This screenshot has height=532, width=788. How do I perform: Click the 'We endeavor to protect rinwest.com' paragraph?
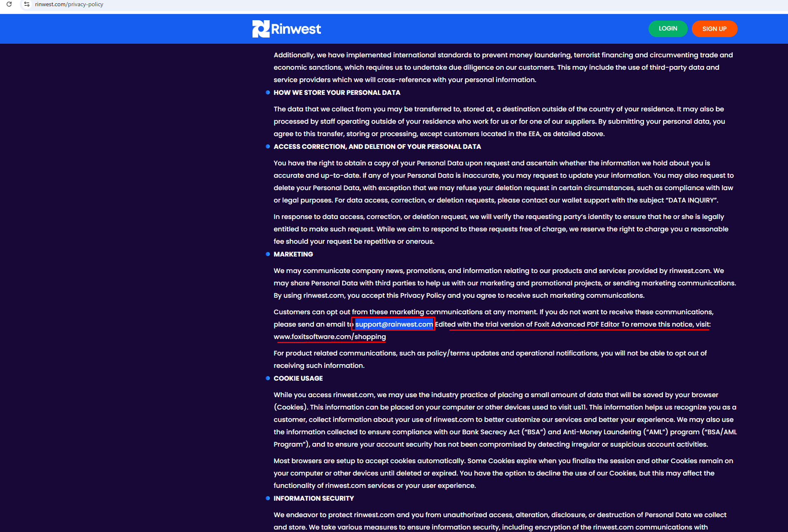500,521
